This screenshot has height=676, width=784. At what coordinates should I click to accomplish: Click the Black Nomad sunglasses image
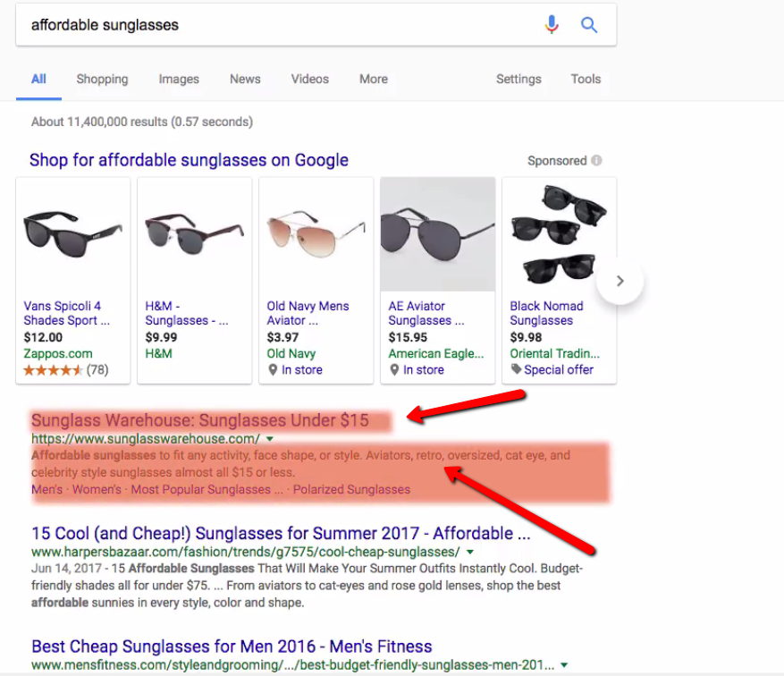tap(559, 234)
